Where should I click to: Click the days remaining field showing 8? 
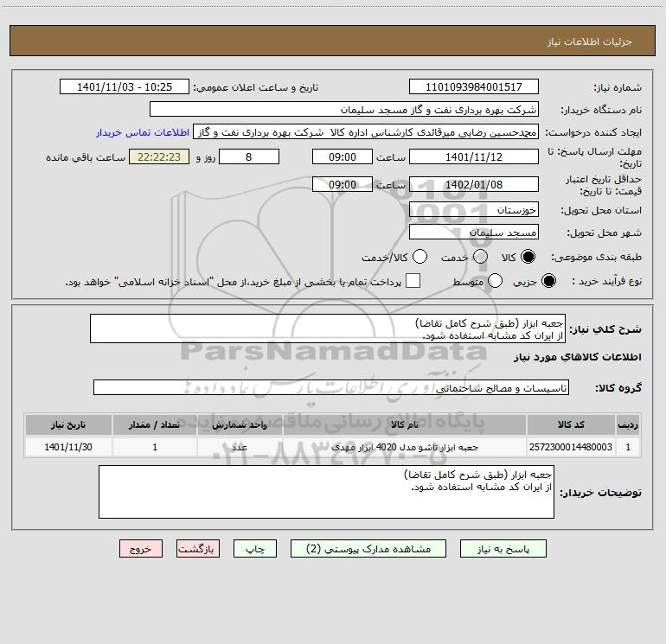[249, 156]
